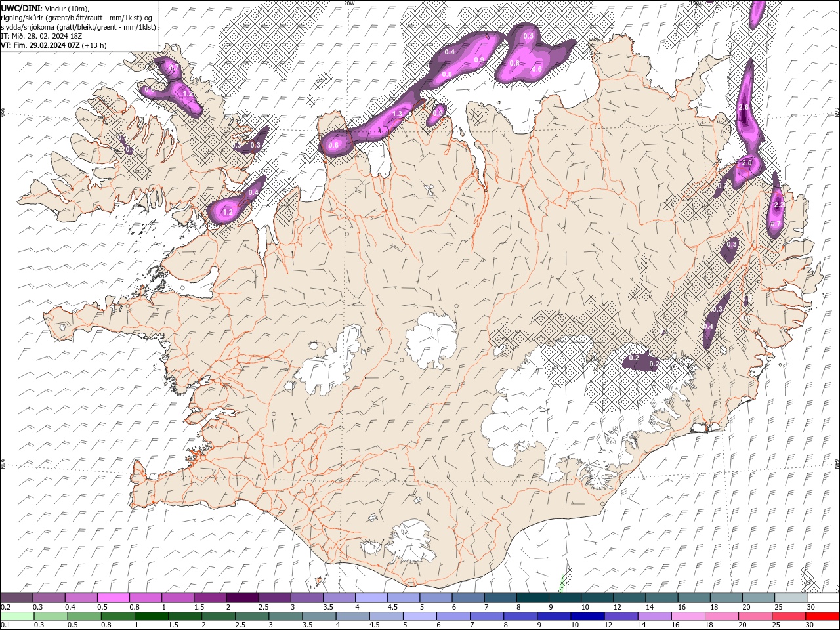Select the 8–9 blue swatch in the lower legend

[x=520, y=616]
